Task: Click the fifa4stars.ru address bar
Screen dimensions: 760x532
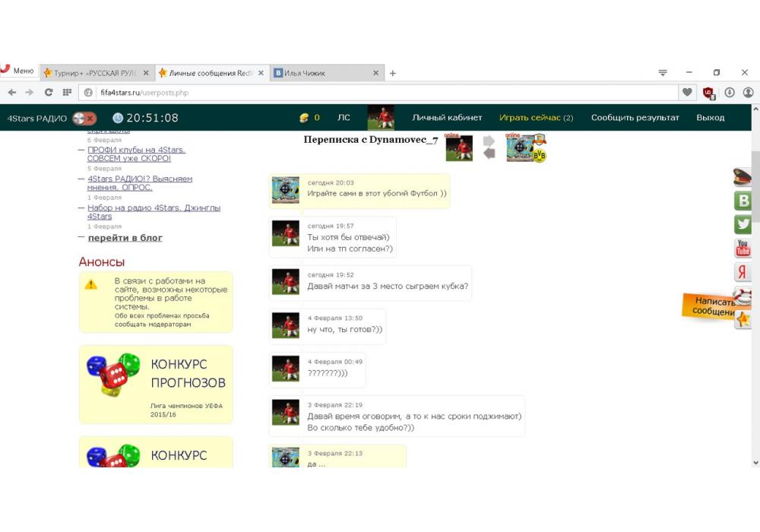Action: (x=380, y=92)
